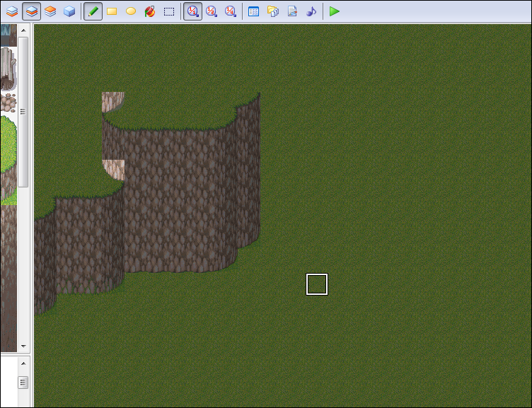The image size is (532, 408).
Task: Click the lower light-colored cliff tile on map
Action: click(113, 170)
